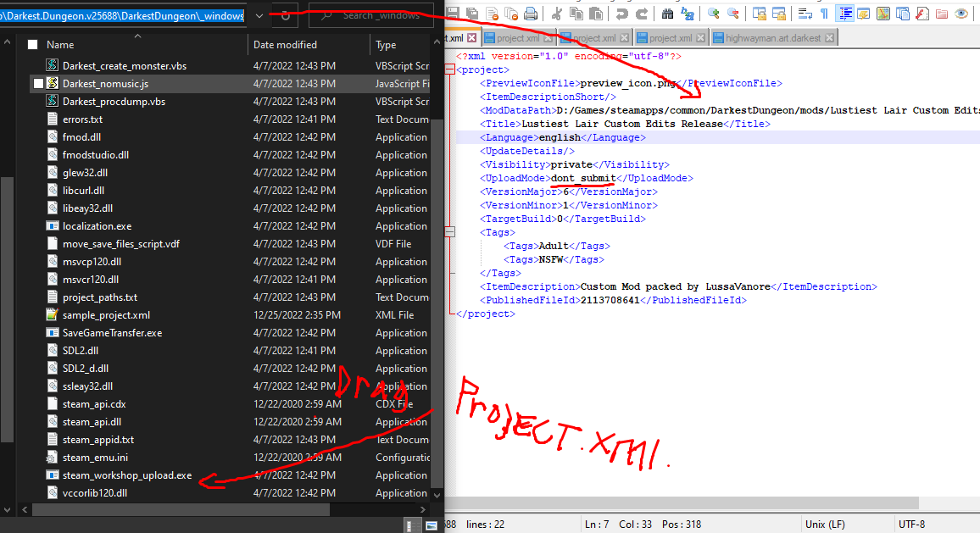Screen dimensions: 980x533
Task: Click the Zoom In magnifier icon
Action: (x=713, y=14)
